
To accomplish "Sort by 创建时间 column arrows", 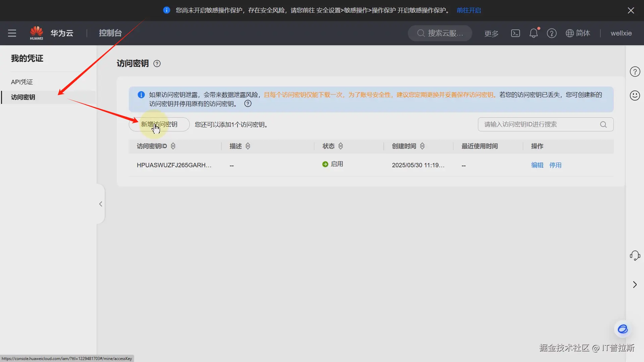I will pos(422,146).
